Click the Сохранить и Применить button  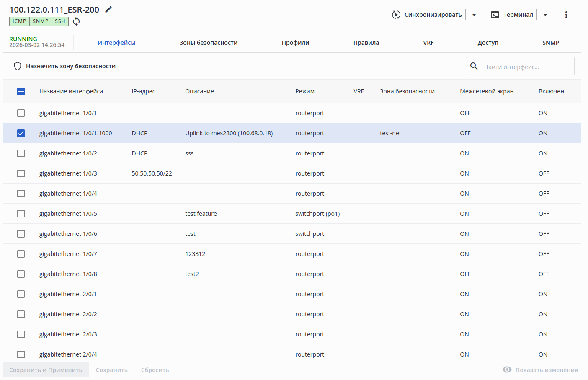pyautogui.click(x=46, y=370)
